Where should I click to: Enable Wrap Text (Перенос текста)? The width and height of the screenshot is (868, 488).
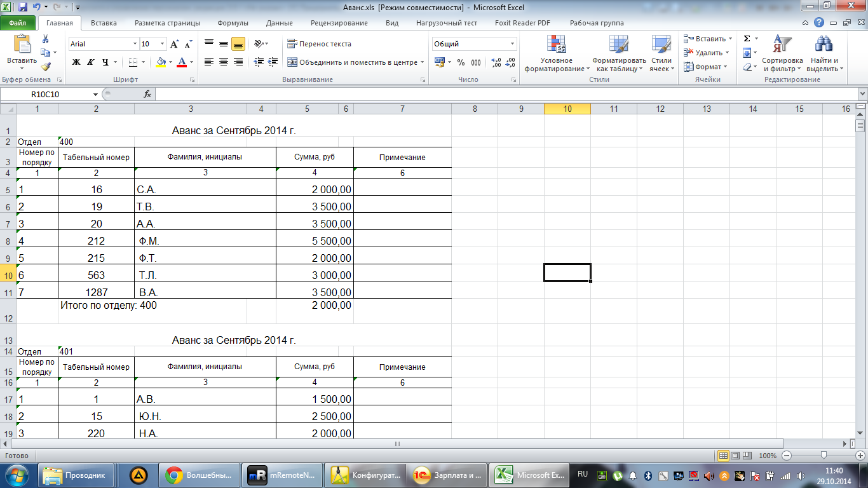coord(319,44)
